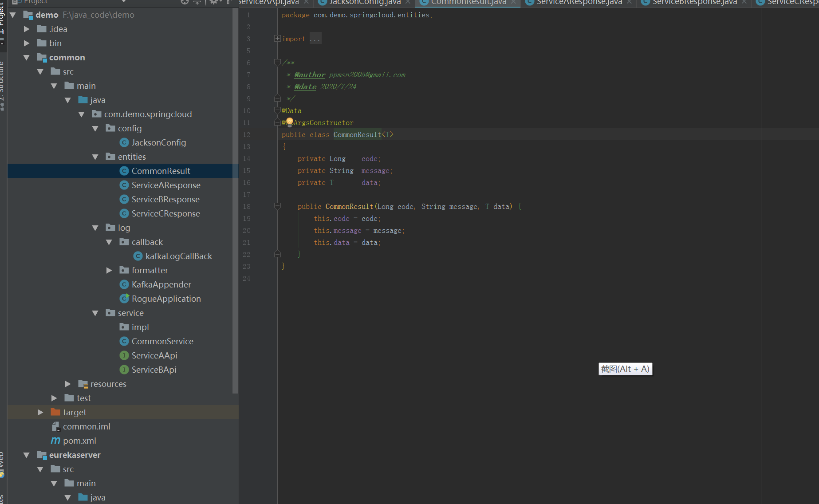Viewport: 819px width, 504px height.
Task: Open the ServiceAApi interface in project tree
Action: click(154, 355)
